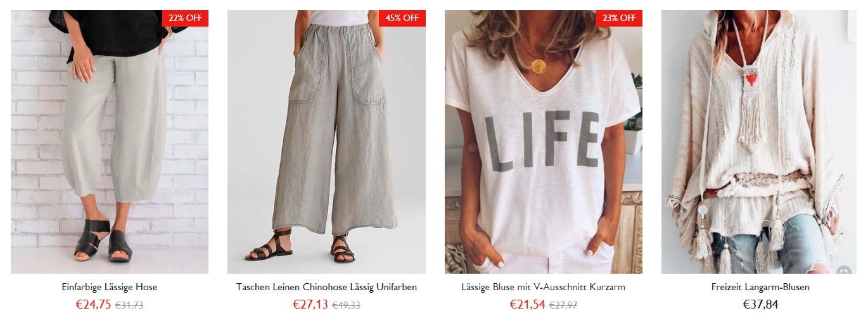This screenshot has width=868, height=313.
Task: Click the €21,54 sale price
Action: (x=527, y=305)
